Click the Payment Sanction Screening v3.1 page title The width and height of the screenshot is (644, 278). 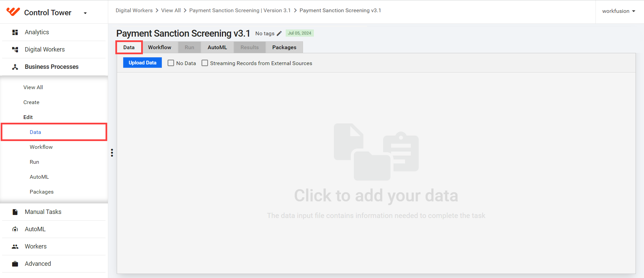pyautogui.click(x=183, y=34)
